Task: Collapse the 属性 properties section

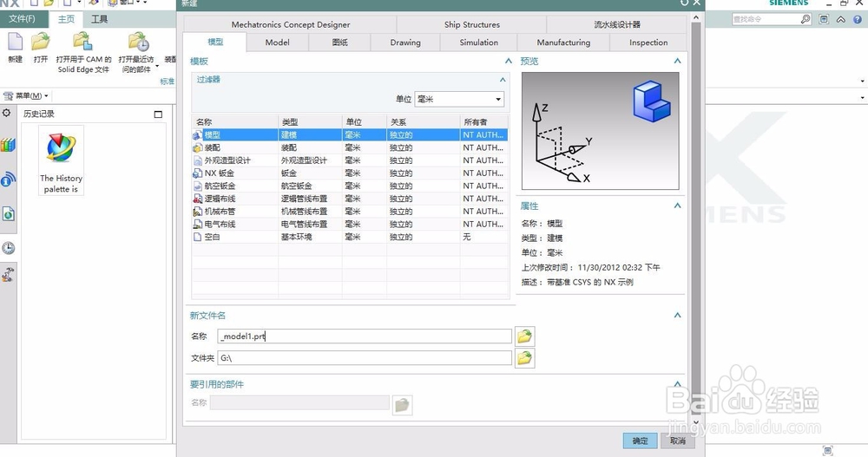Action: click(x=677, y=206)
